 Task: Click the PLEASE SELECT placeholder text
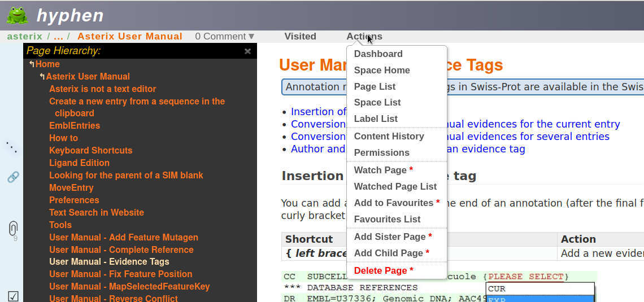pyautogui.click(x=526, y=277)
